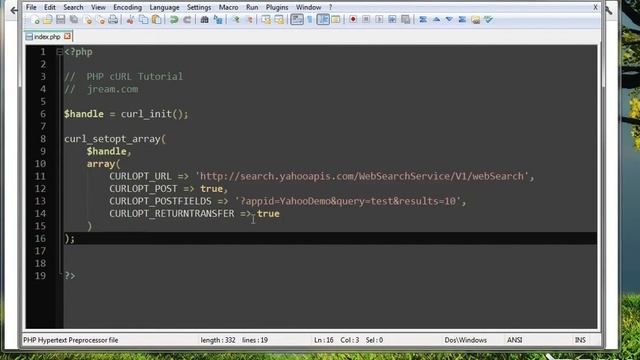Click the first blue compare plugin icon
Screen dimensions: 640x360
pos(423,20)
